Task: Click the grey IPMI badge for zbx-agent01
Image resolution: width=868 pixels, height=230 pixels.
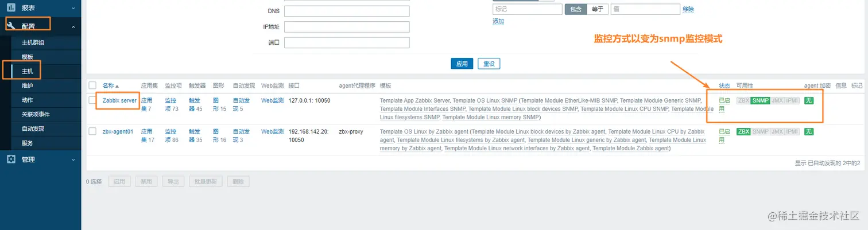Action: [x=792, y=131]
